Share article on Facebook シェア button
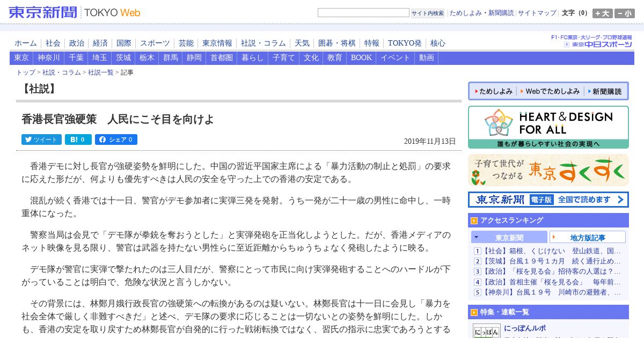This screenshot has width=644, height=338. (116, 139)
